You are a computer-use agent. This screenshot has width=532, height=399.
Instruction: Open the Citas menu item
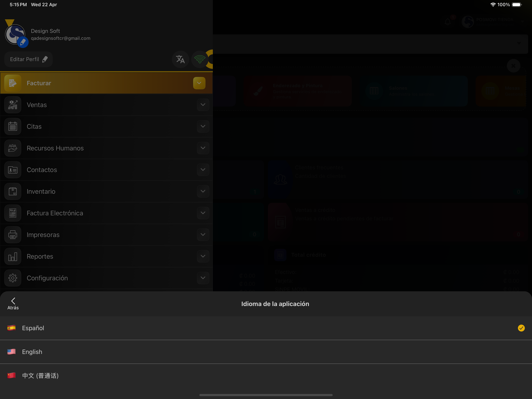click(x=106, y=126)
